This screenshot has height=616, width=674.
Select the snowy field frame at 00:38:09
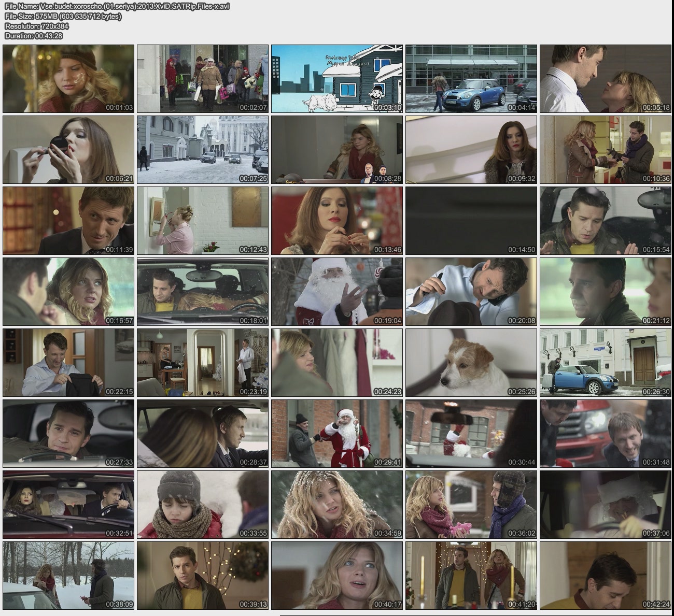click(x=68, y=576)
